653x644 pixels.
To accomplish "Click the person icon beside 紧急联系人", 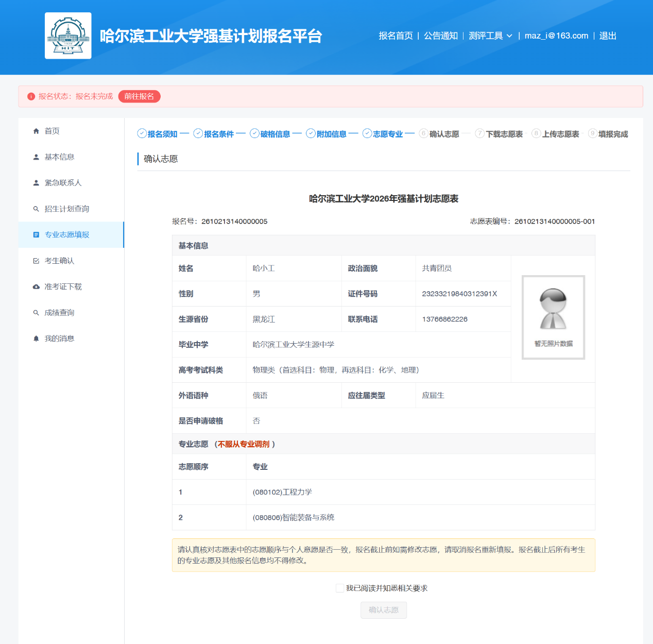I will 36,183.
